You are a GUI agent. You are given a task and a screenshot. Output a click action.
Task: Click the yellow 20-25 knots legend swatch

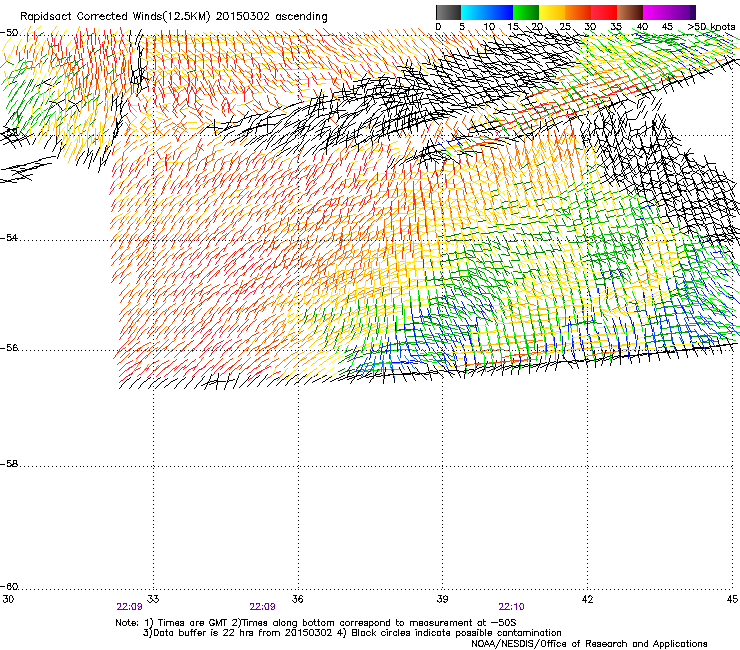click(x=552, y=12)
